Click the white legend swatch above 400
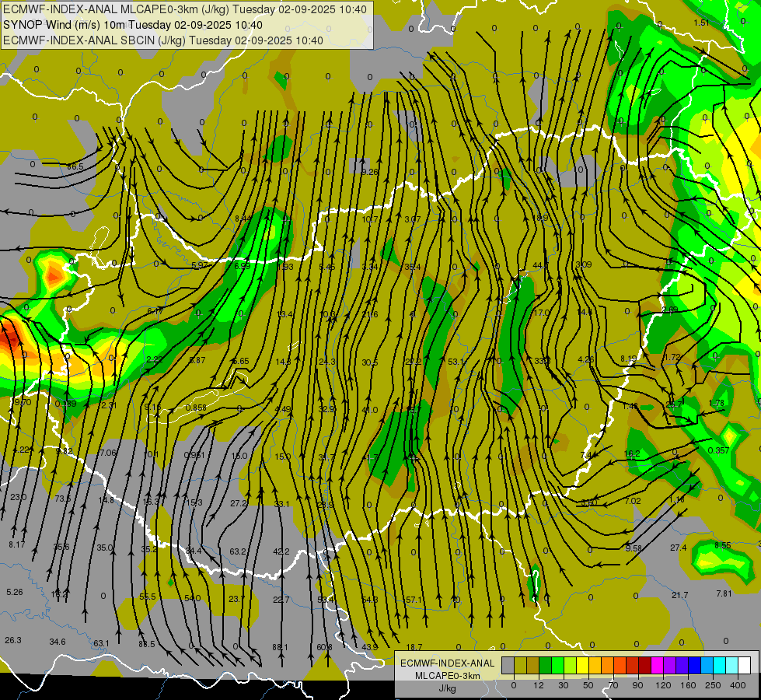This screenshot has width=761, height=700. tap(745, 665)
